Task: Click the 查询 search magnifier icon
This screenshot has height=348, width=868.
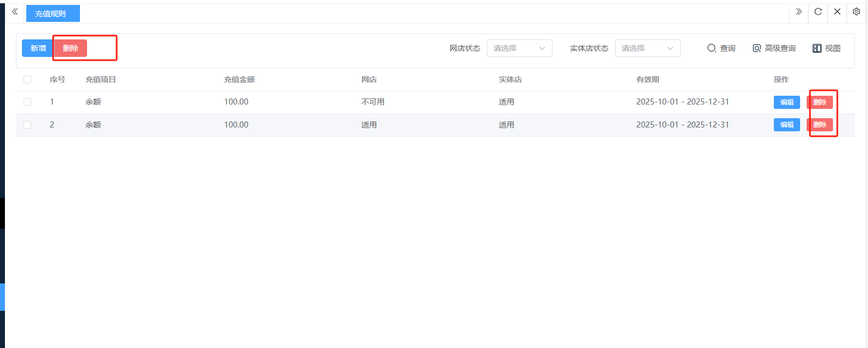Action: 711,48
